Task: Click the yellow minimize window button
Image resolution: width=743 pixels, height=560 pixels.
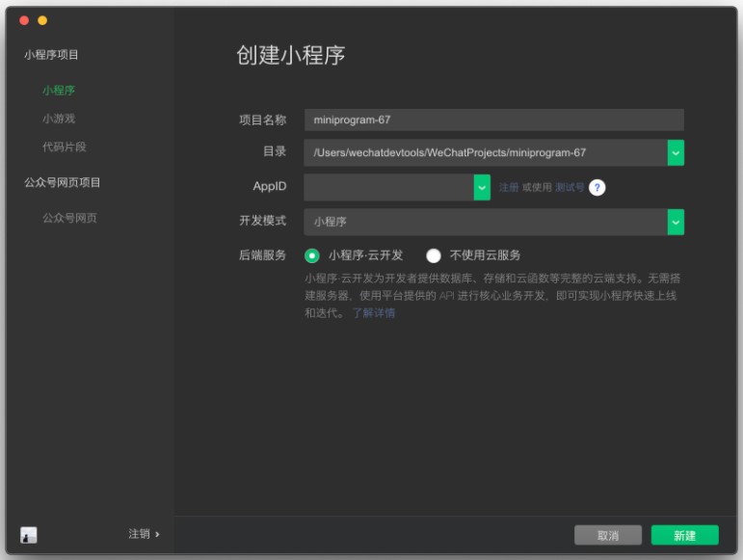Action: point(42,20)
